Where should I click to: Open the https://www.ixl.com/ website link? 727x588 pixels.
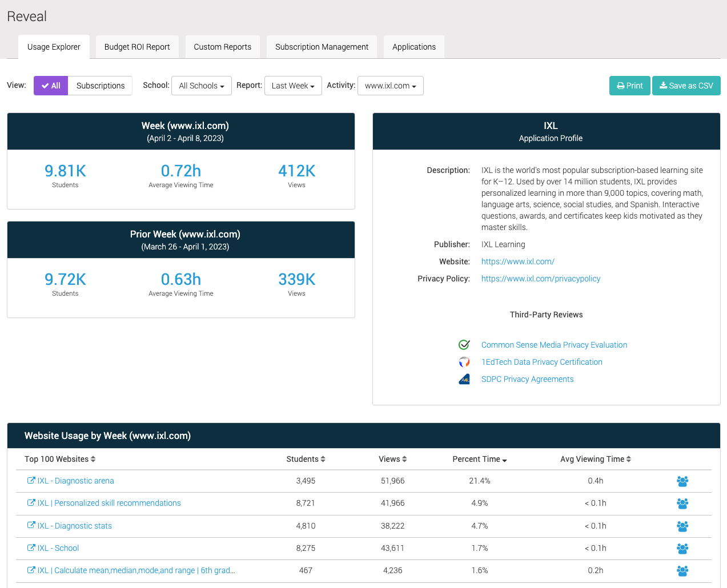pos(518,261)
